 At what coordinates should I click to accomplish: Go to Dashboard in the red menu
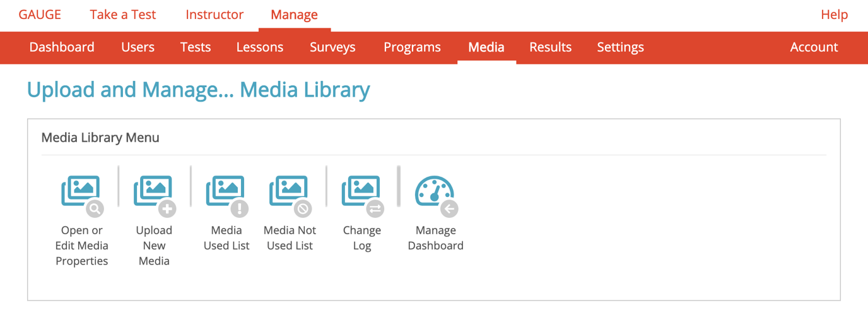62,47
